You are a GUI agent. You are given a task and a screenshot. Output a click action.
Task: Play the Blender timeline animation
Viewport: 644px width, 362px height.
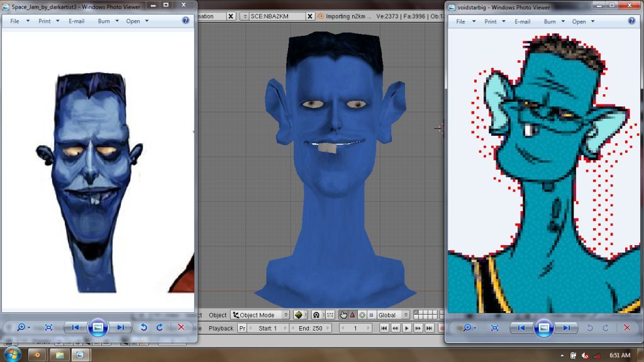click(407, 328)
